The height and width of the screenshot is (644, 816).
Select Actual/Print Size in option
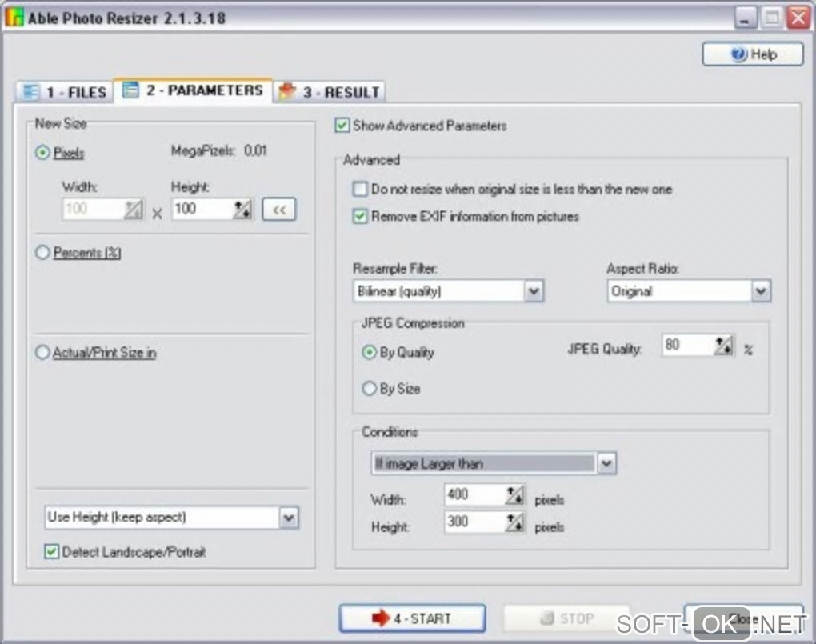click(x=42, y=353)
